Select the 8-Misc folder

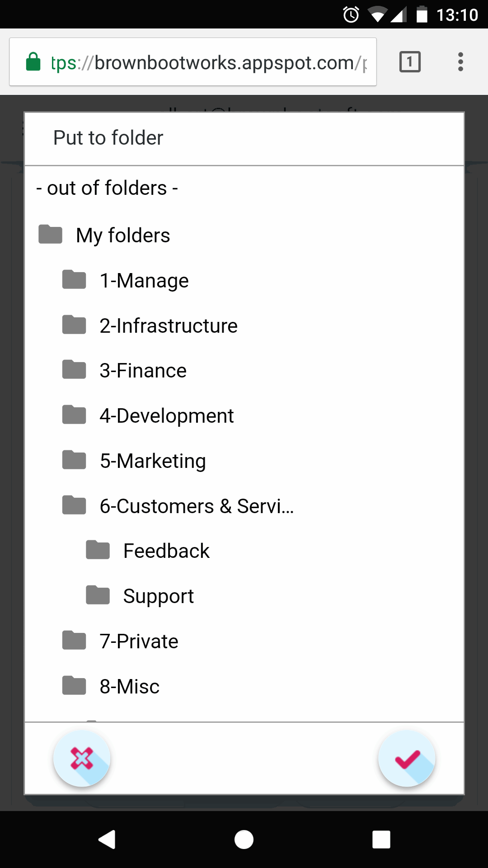tap(130, 685)
